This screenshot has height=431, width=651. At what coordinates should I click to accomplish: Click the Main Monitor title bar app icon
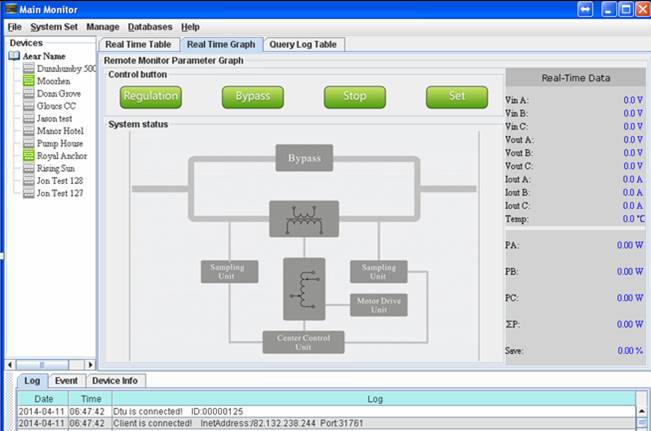coord(11,9)
